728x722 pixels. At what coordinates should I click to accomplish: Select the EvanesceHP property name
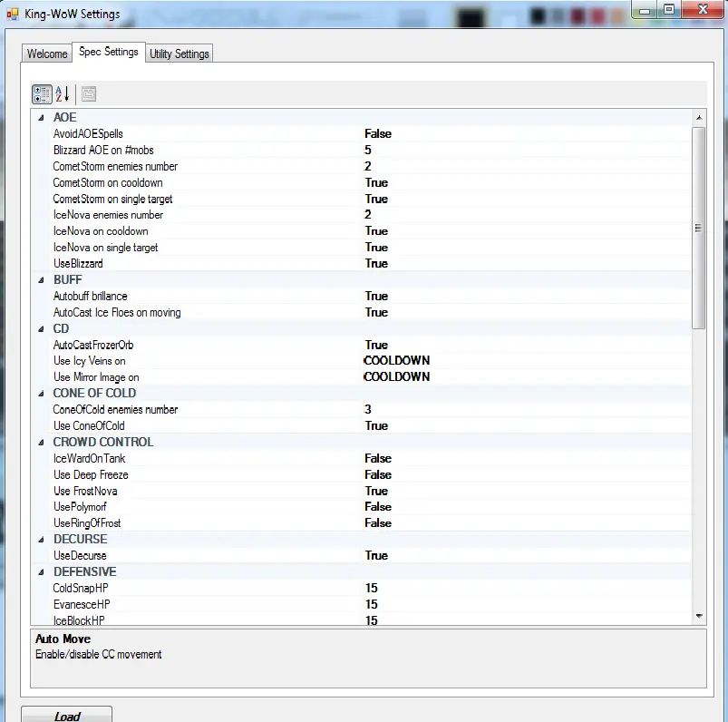click(82, 604)
